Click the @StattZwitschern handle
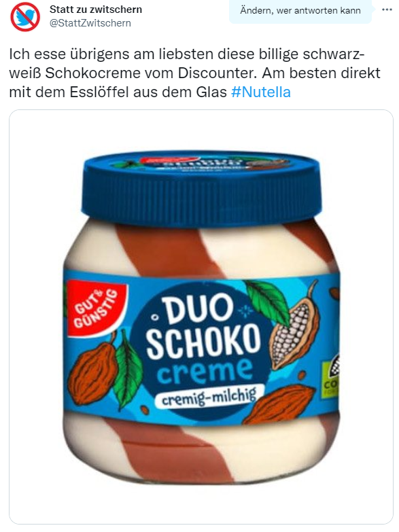 click(x=90, y=23)
